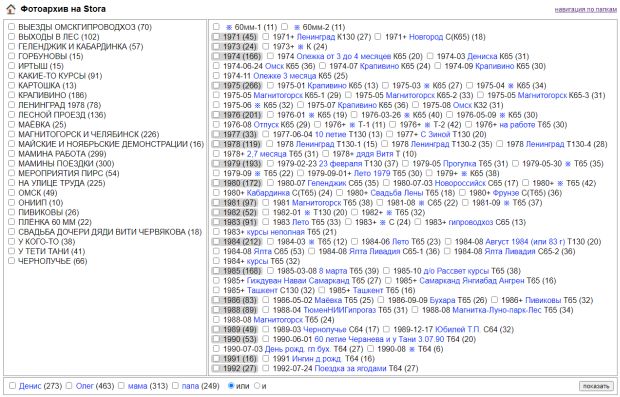The height and width of the screenshot is (397, 620).
Task: Open the Юбилей Т.П. link
Action: pos(457,330)
